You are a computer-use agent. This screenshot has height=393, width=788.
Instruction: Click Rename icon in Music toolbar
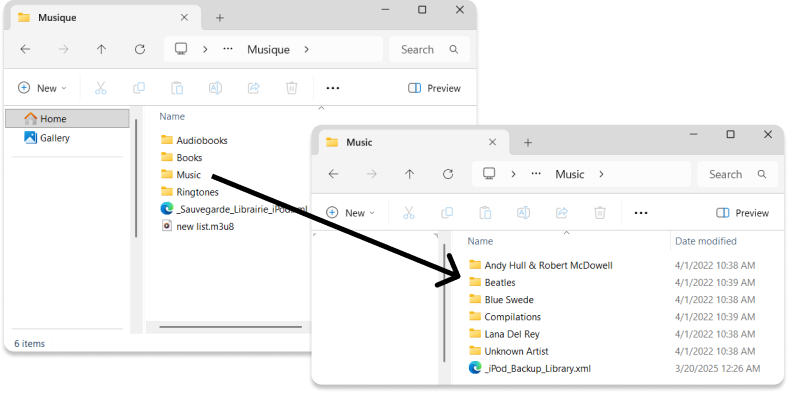pyautogui.click(x=523, y=213)
